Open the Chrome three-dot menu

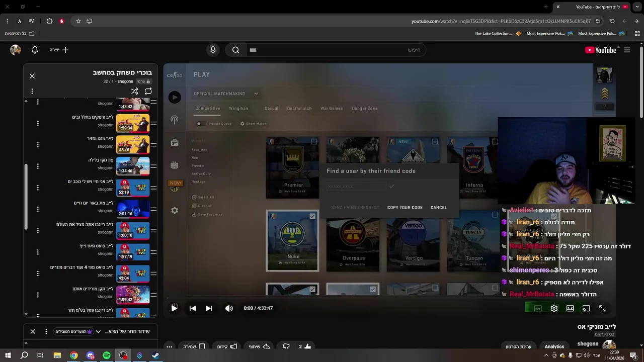[x=7, y=21]
